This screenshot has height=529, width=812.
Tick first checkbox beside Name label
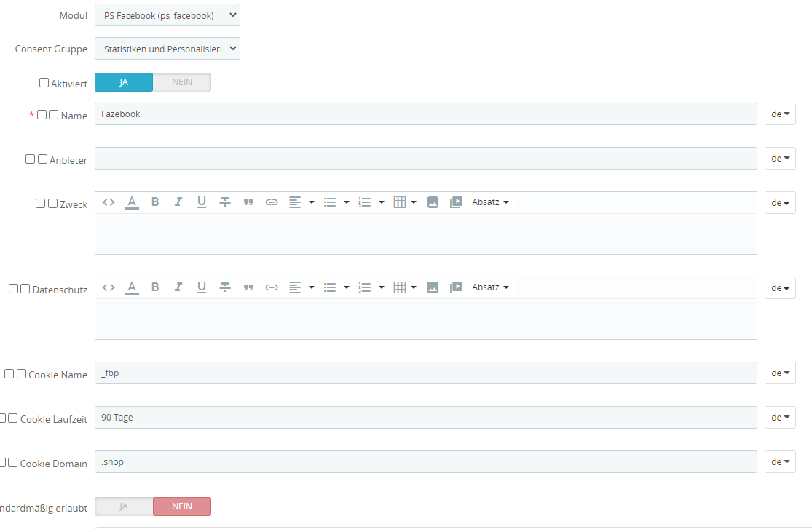click(x=42, y=115)
